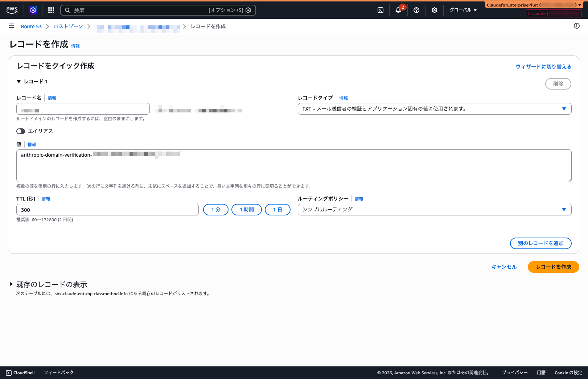Click the CloudShell icon in footer

tap(9, 373)
